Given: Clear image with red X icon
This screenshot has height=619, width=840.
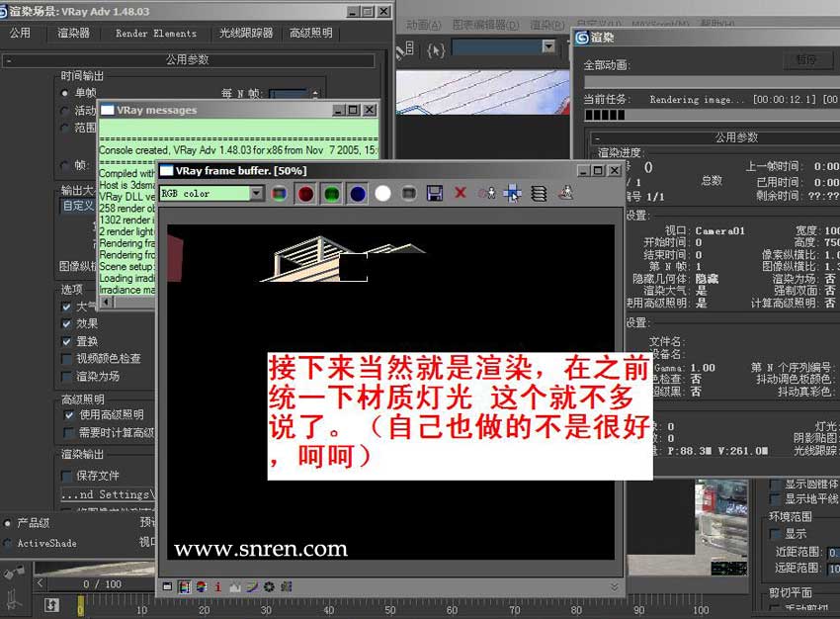Looking at the screenshot, I should click(x=461, y=193).
